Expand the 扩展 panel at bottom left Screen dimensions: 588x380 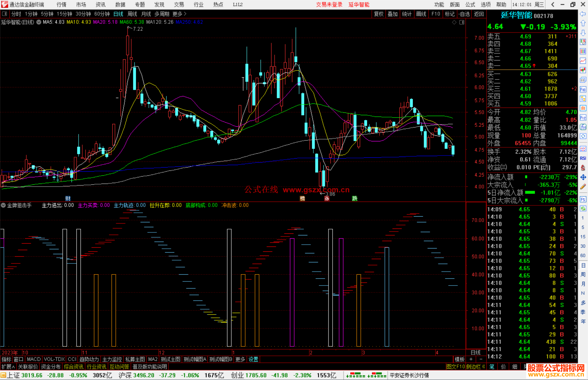pyautogui.click(x=8, y=367)
